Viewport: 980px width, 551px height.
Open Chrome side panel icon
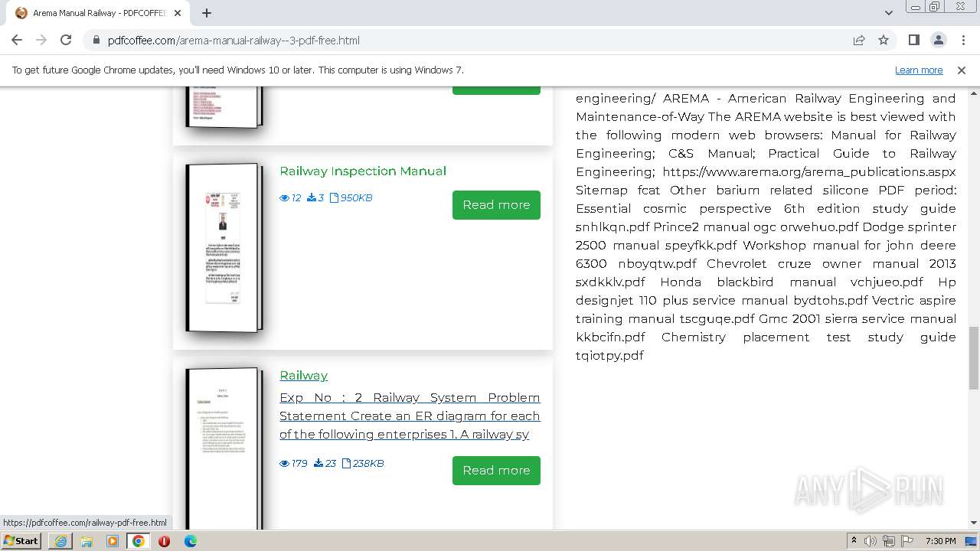coord(913,41)
